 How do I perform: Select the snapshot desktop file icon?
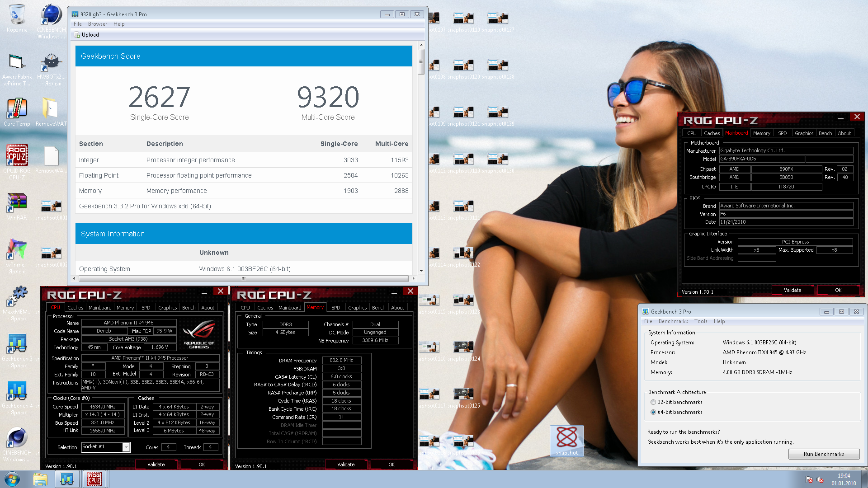(x=566, y=441)
